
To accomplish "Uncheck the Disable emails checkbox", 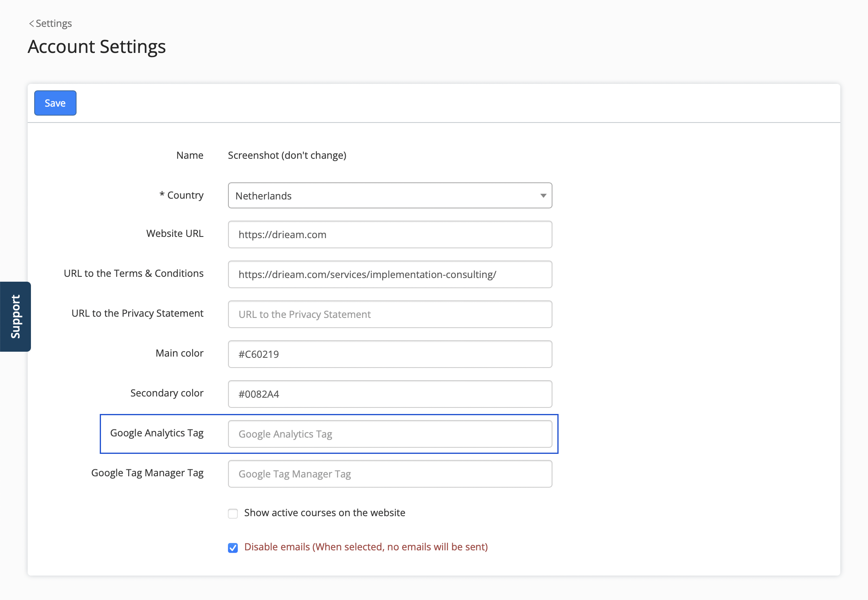I will 233,547.
